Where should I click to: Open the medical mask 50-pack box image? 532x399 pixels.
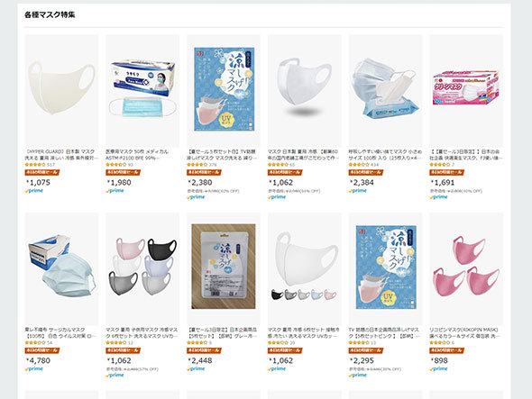(x=142, y=90)
